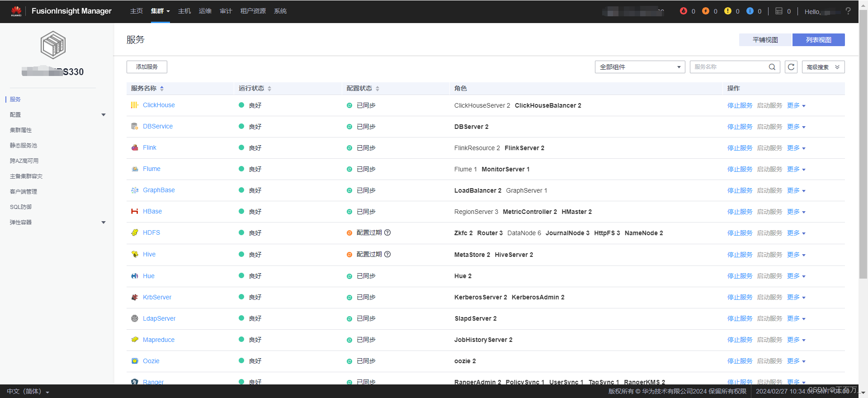Screen dimensions: 868x398
Task: Open 更多 dropdown for HDFS row
Action: pyautogui.click(x=796, y=233)
